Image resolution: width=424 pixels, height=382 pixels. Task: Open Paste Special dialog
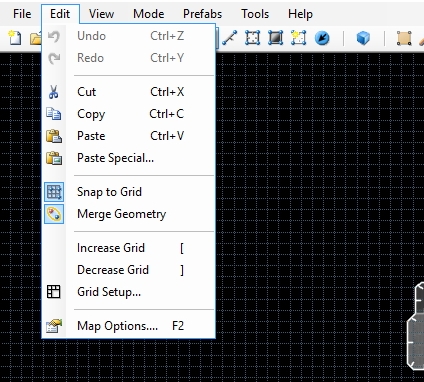[x=129, y=158]
